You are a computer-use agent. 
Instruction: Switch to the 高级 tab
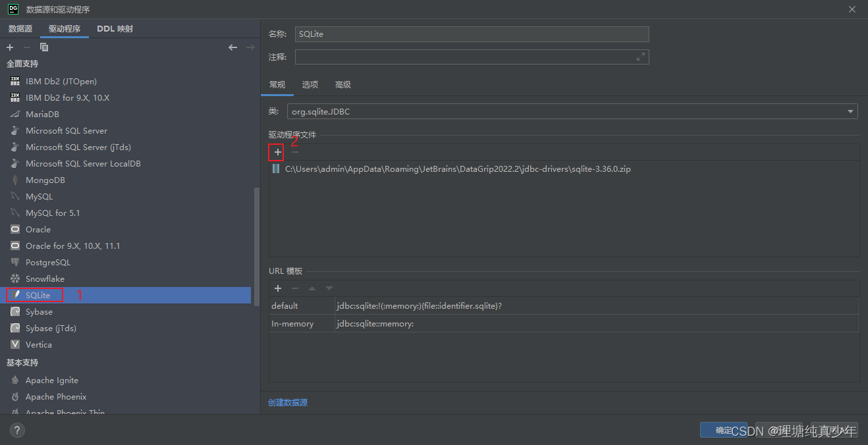coord(342,84)
